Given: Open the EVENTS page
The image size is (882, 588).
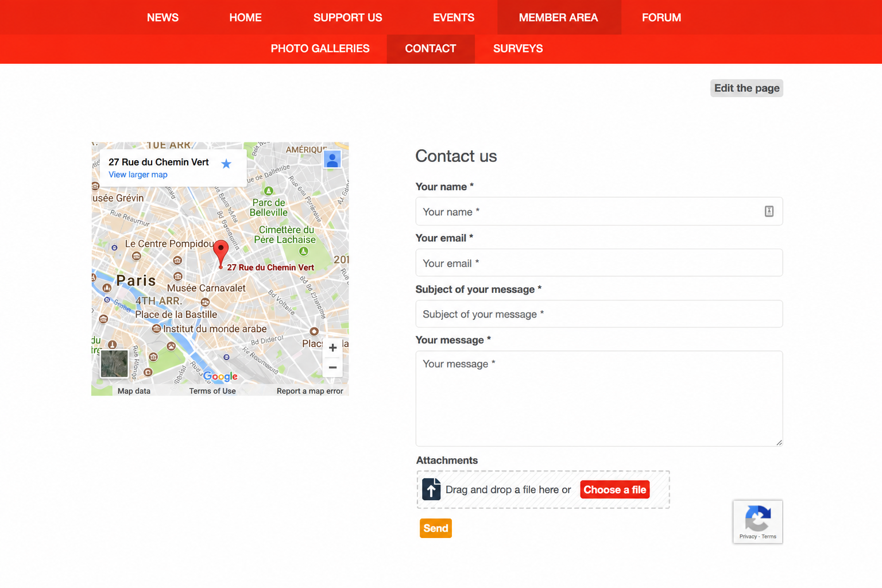Looking at the screenshot, I should [x=454, y=17].
